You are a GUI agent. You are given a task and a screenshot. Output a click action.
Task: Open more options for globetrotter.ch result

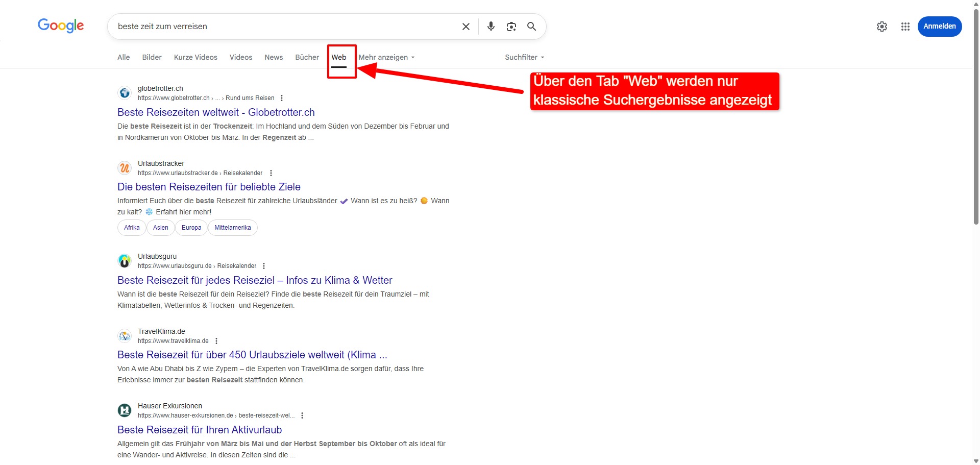click(282, 98)
